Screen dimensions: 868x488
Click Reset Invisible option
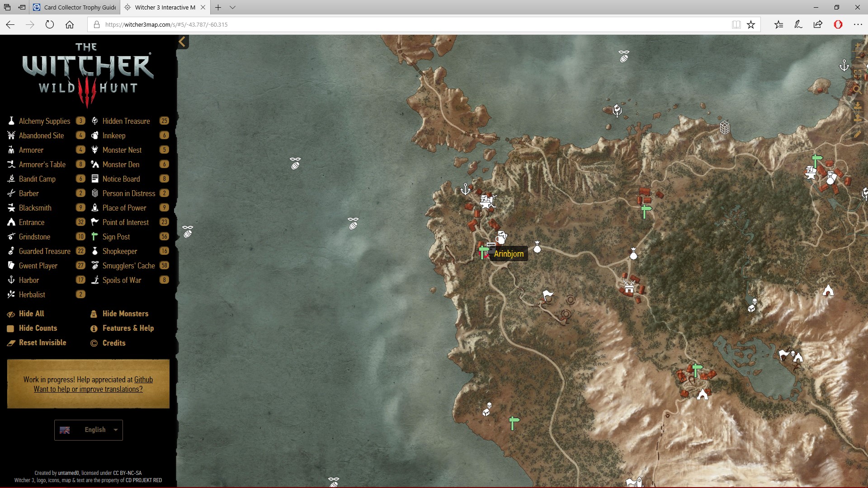pyautogui.click(x=42, y=343)
